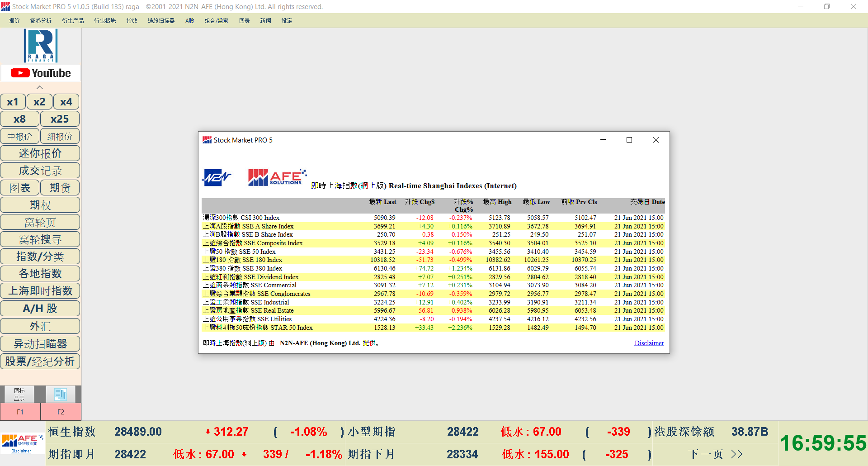Viewport: 868px width, 466px height.
Task: Go to next page with 下一页 arrows
Action: pyautogui.click(x=715, y=454)
